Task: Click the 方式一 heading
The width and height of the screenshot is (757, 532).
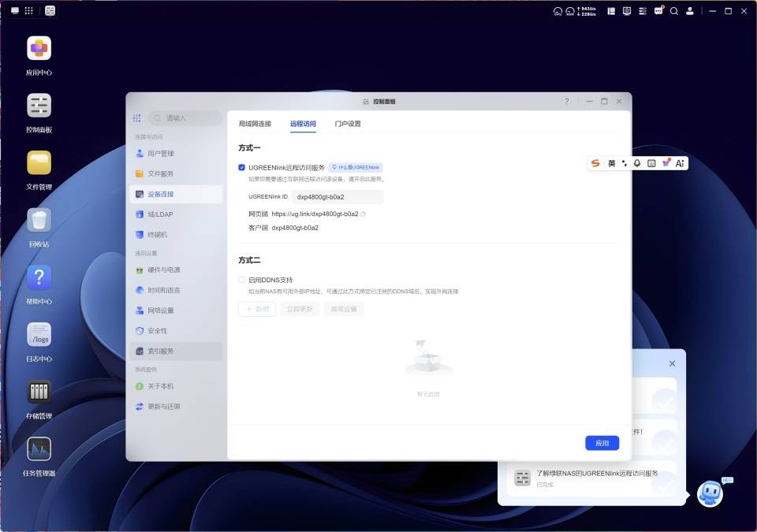Action: click(x=250, y=147)
